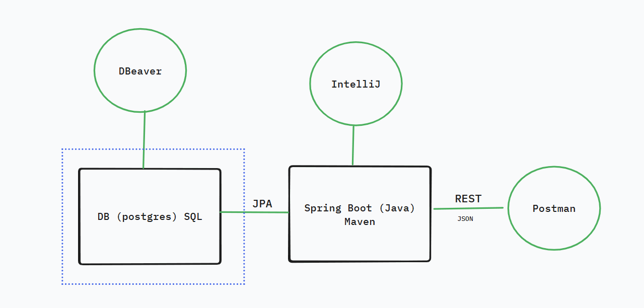Select the DBeaver circle
Image resolution: width=644 pixels, height=308 pixels.
(140, 70)
